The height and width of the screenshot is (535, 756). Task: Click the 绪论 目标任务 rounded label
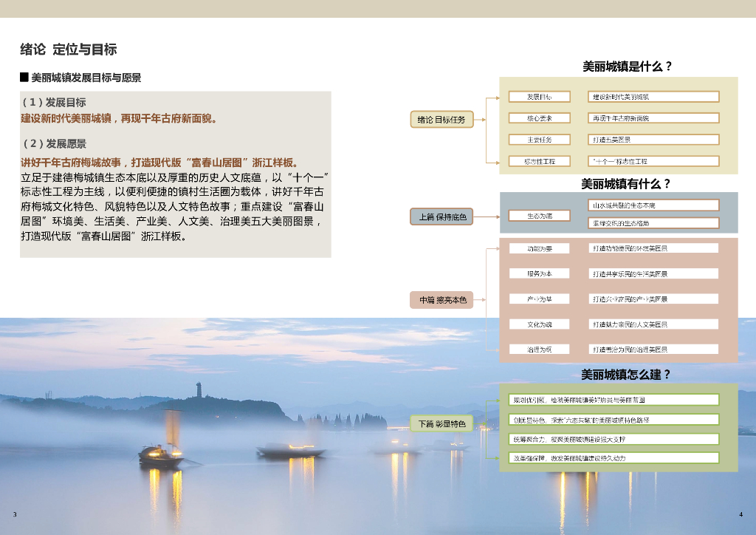click(x=441, y=119)
